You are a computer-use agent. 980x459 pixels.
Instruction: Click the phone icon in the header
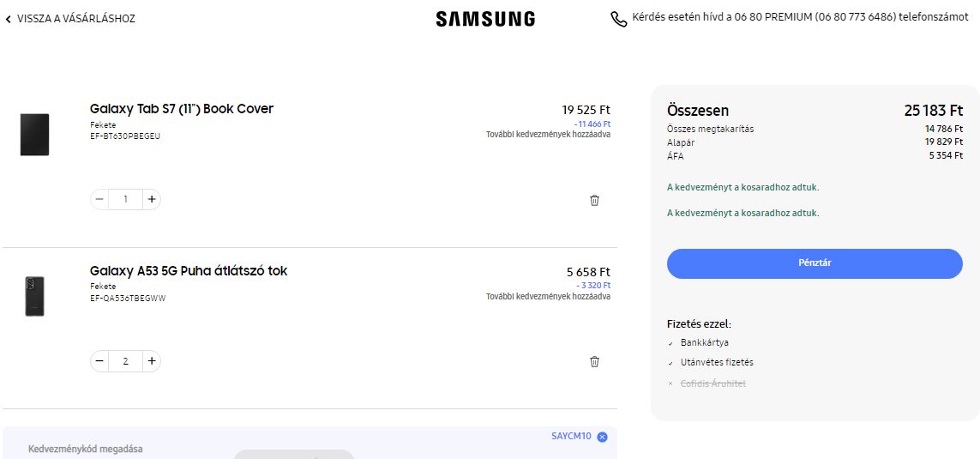[618, 19]
